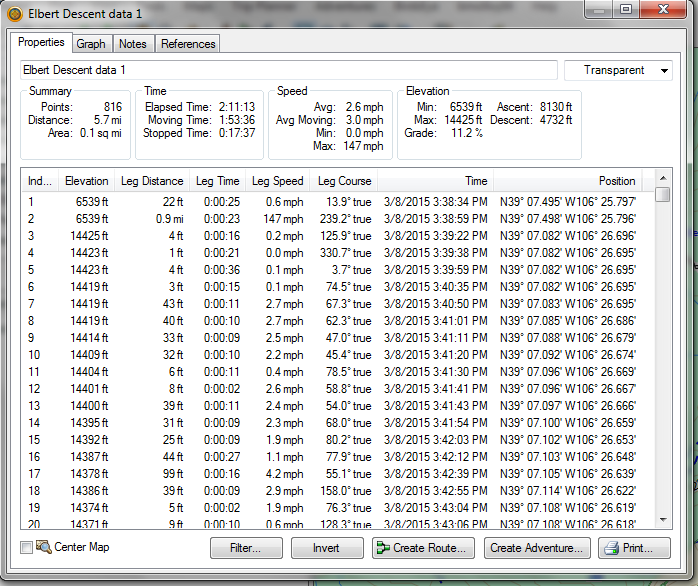Open the References tab
This screenshot has width=698, height=586.
188,44
